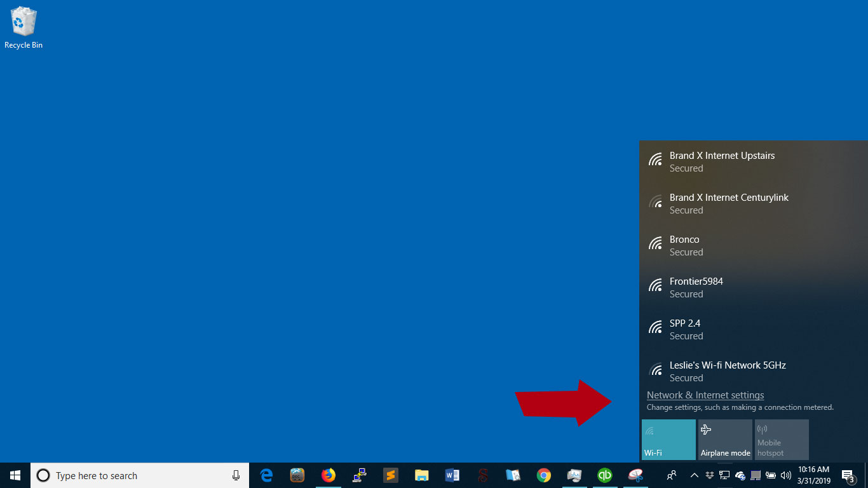Switch to the monitor graph app on taskbar
This screenshot has width=868, height=488.
(x=574, y=475)
